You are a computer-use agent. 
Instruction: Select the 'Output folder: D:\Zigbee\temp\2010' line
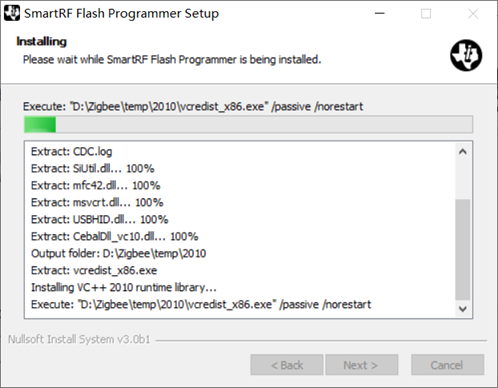(118, 254)
